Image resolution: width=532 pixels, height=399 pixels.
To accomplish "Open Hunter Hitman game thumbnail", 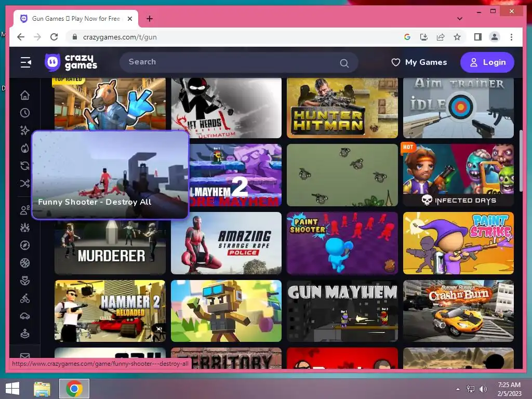I will coord(342,108).
